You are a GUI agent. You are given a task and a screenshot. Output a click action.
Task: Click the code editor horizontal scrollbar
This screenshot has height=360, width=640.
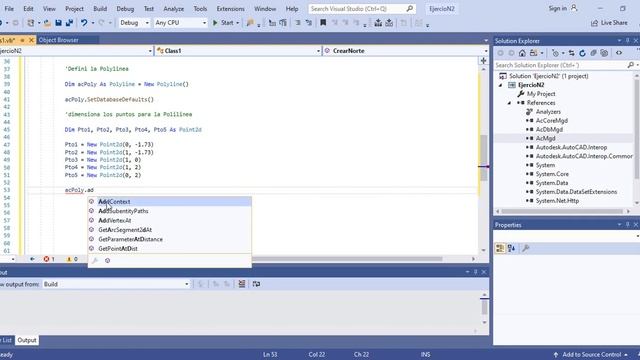(347, 259)
